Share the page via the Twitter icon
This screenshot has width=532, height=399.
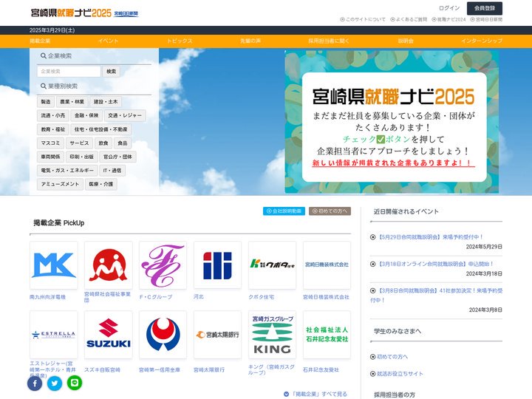tap(55, 383)
